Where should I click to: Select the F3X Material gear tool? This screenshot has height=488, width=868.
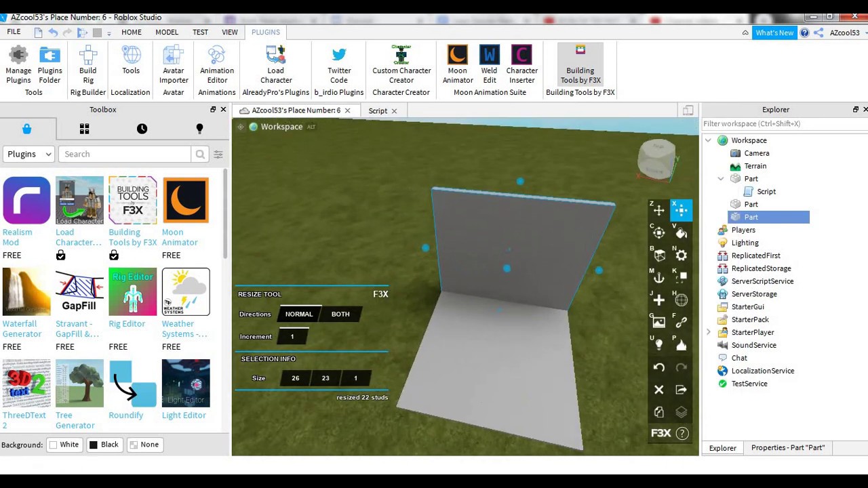click(x=682, y=256)
